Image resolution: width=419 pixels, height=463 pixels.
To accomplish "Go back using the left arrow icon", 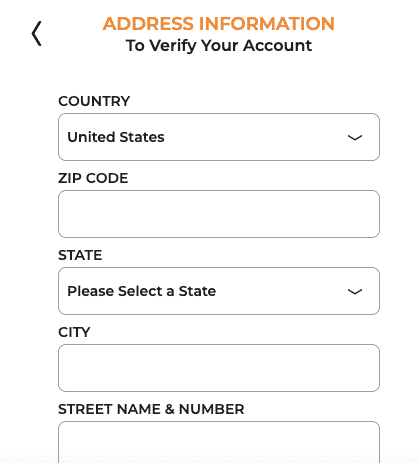I will 37,33.
